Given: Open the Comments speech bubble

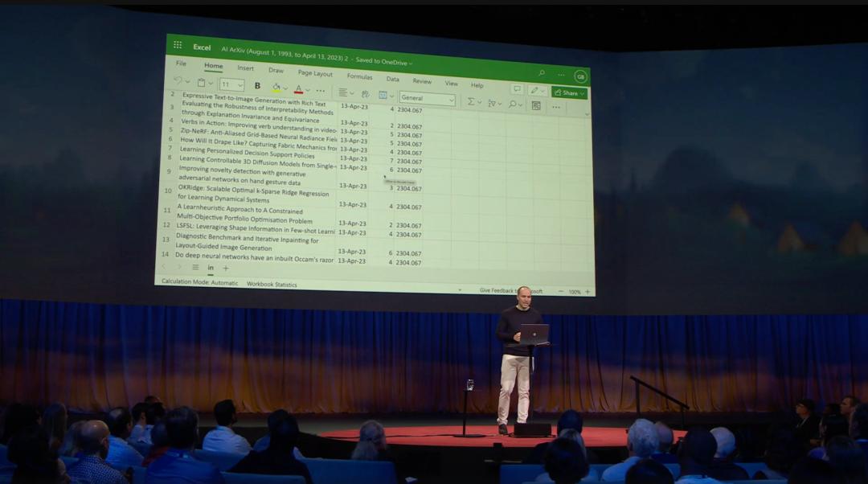Looking at the screenshot, I should point(517,88).
